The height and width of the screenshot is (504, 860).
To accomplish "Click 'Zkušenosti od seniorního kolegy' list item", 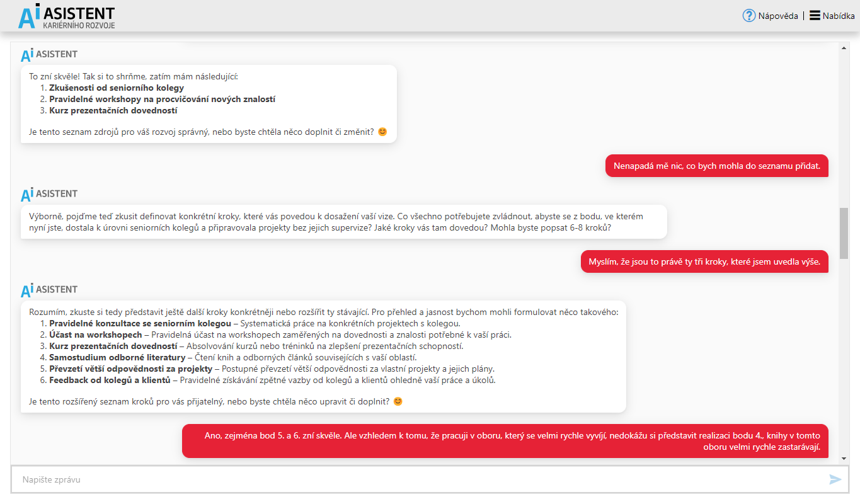I will click(x=117, y=88).
